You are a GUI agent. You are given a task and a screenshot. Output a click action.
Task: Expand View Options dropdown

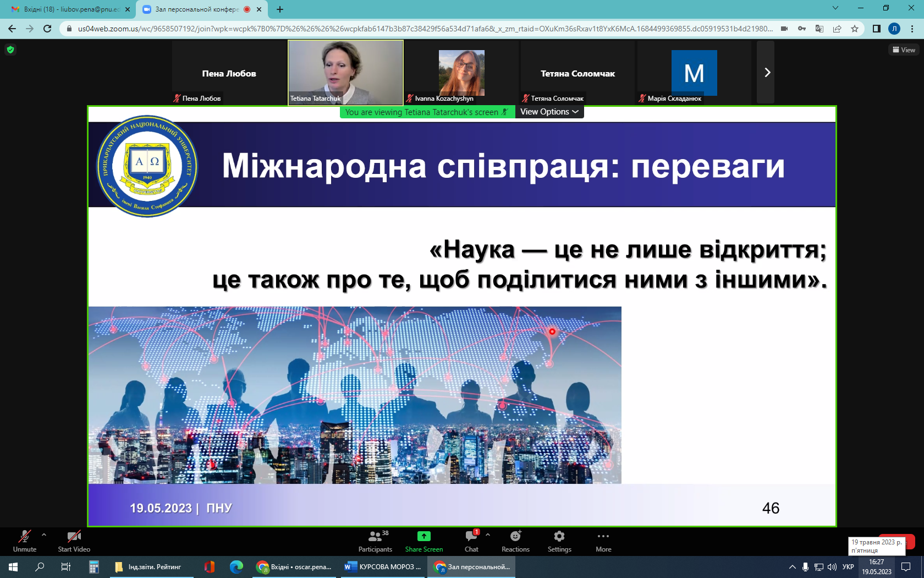point(549,112)
